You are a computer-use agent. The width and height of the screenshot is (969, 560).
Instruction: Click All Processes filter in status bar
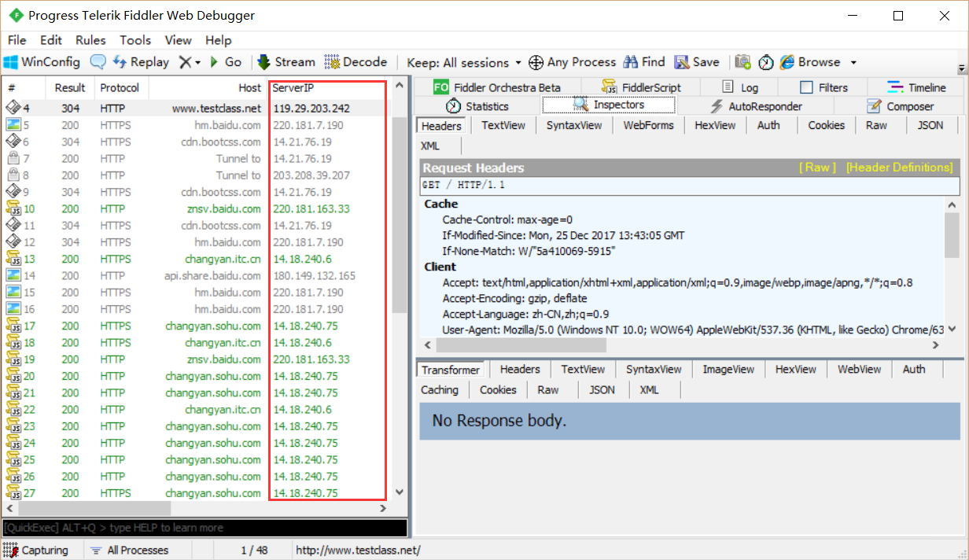[x=130, y=550]
